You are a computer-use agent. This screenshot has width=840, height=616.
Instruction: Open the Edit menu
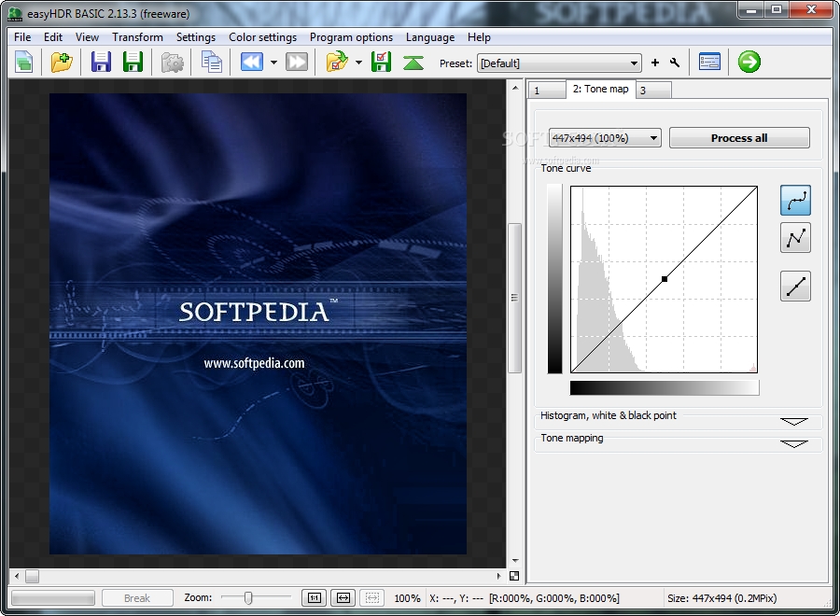coord(53,37)
